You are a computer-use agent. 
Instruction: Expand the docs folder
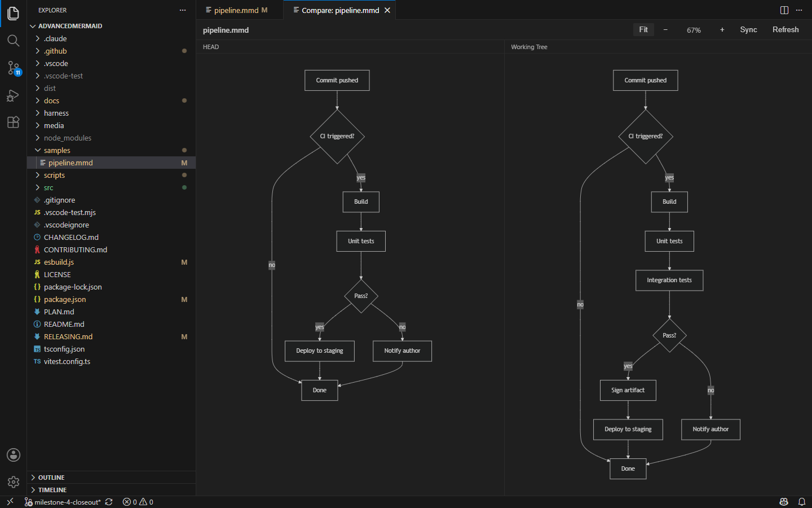pyautogui.click(x=111, y=100)
